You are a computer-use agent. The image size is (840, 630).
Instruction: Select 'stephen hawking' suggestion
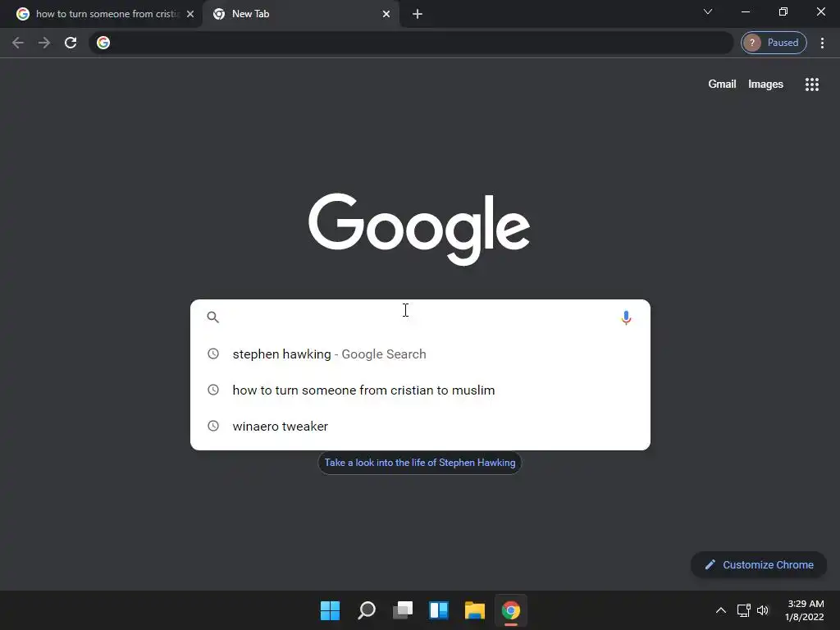pyautogui.click(x=420, y=354)
